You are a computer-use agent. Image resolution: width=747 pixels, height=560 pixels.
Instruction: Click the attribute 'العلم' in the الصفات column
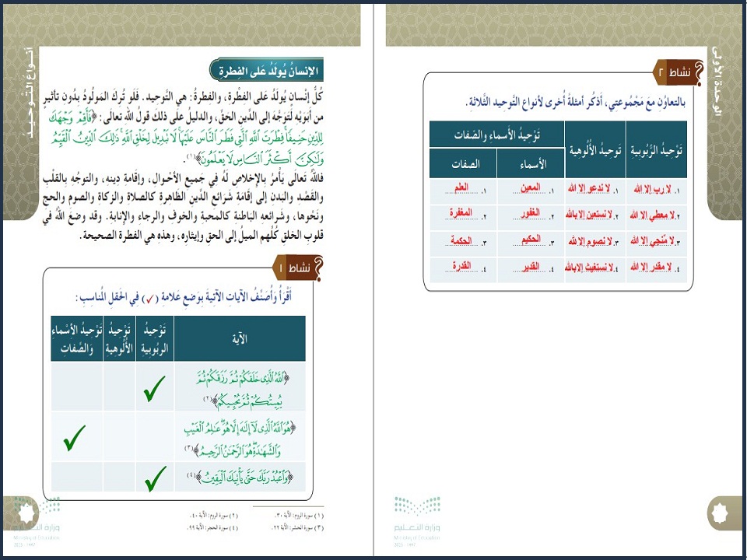(x=461, y=187)
